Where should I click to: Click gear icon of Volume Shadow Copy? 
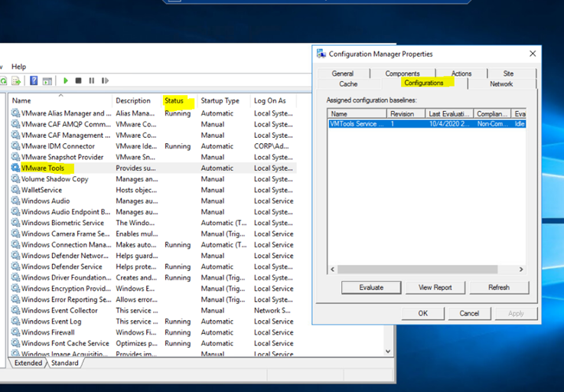coord(15,178)
